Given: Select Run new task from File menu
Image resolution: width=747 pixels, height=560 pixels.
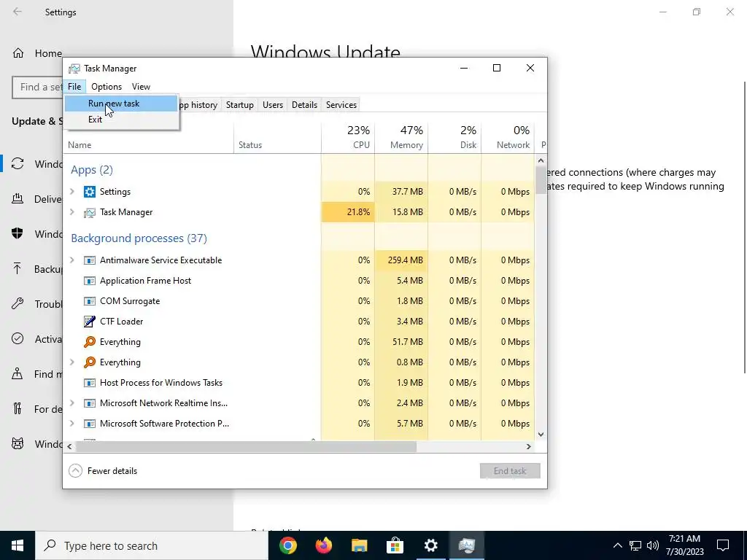Looking at the screenshot, I should pyautogui.click(x=121, y=104).
